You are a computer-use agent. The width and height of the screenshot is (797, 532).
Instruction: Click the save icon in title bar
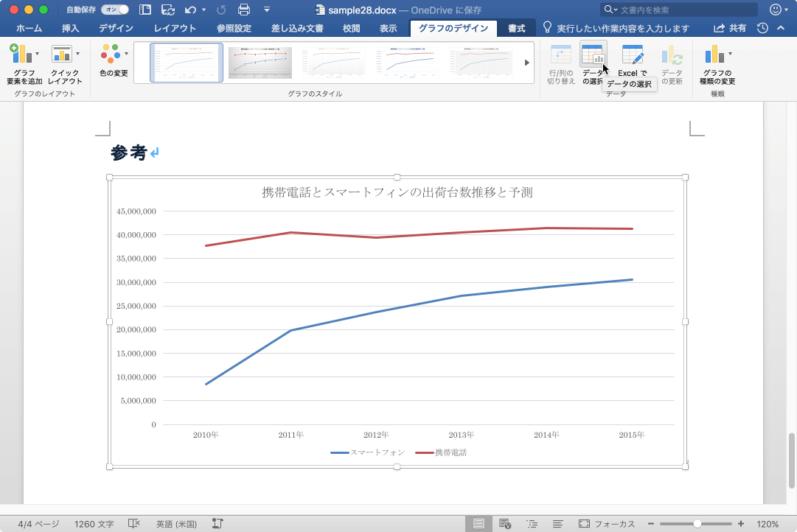(168, 10)
